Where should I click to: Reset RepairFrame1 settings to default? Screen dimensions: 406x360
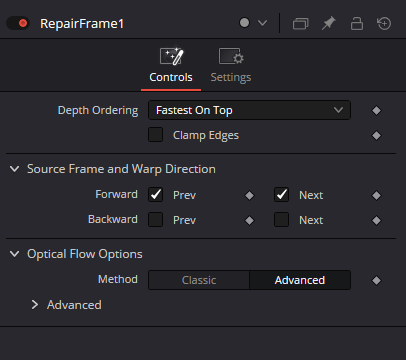pyautogui.click(x=384, y=23)
